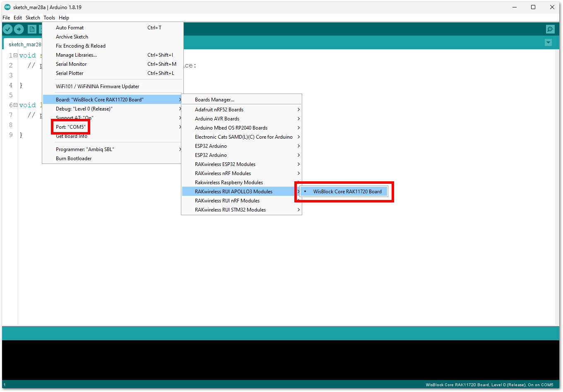Open the File menu
The image size is (563, 392).
6,18
